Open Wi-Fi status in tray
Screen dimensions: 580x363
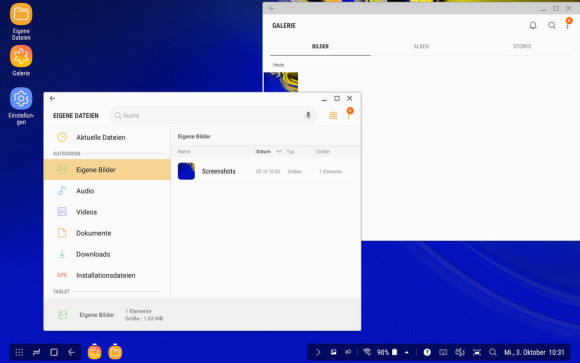point(367,352)
